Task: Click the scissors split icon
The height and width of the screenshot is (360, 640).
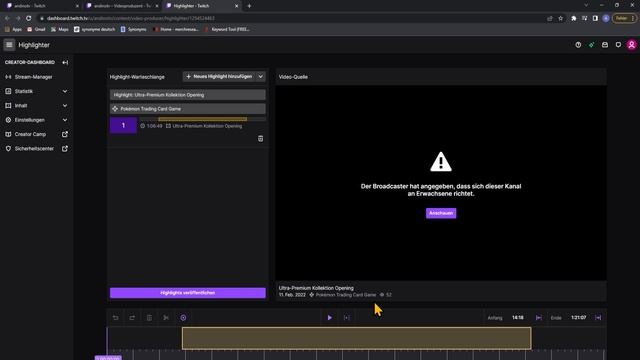Action: point(166,318)
